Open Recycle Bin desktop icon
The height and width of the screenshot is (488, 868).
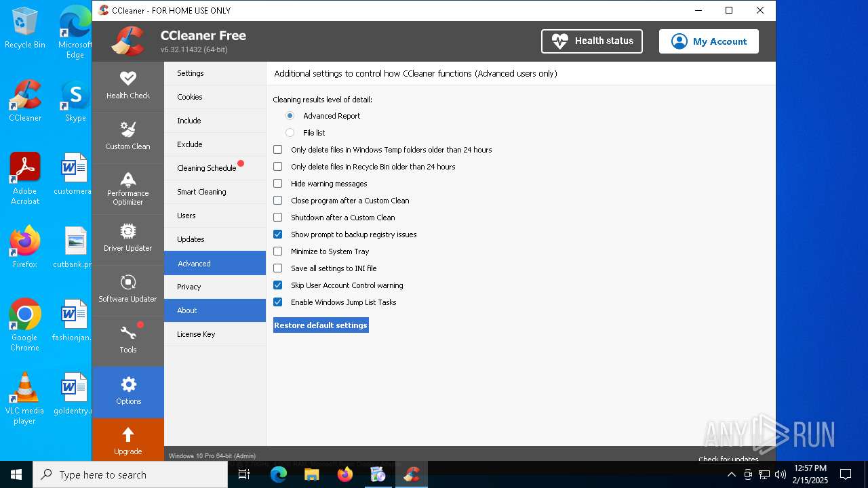pyautogui.click(x=25, y=28)
